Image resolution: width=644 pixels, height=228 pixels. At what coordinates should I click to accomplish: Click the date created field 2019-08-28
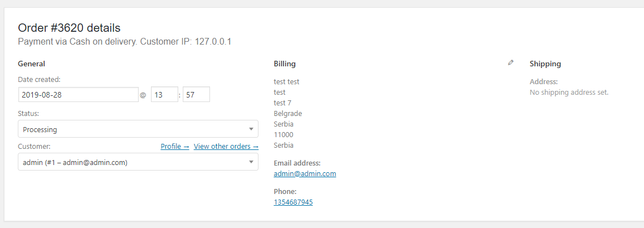point(78,95)
